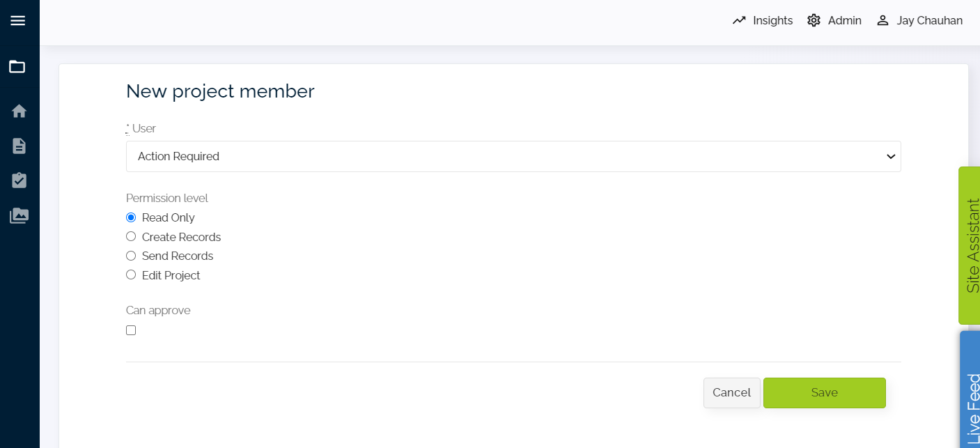The width and height of the screenshot is (980, 448).
Task: Open the Jay Chauhan user menu
Action: [919, 21]
